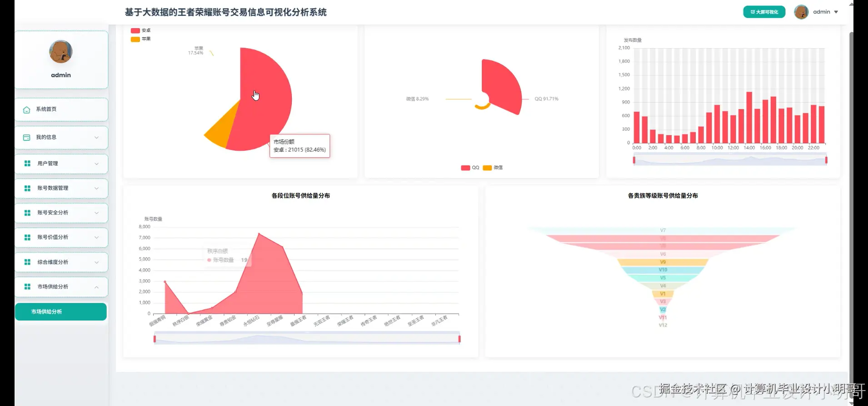Toggle the 微信 legend item
The width and height of the screenshot is (868, 406).
click(x=493, y=168)
